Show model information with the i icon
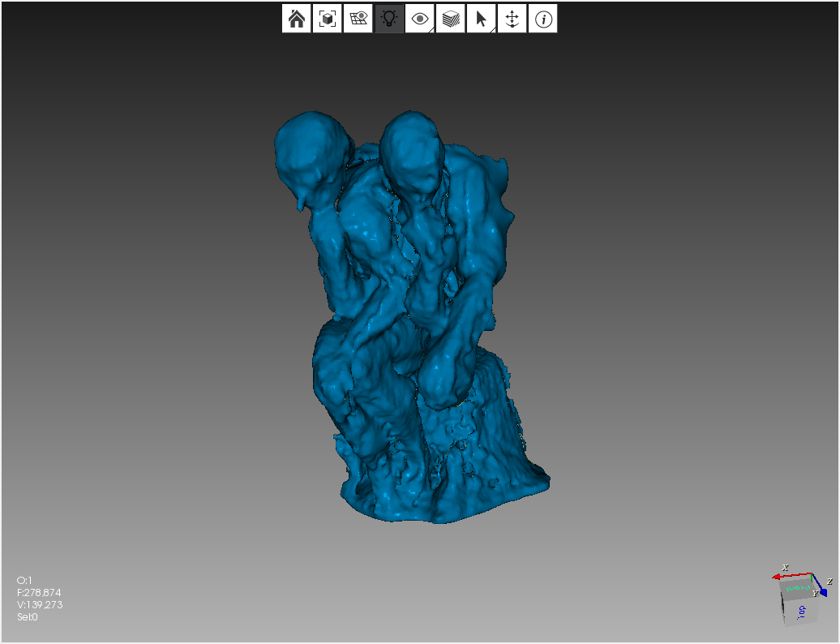Screen dimensions: 840x644 pyautogui.click(x=542, y=19)
